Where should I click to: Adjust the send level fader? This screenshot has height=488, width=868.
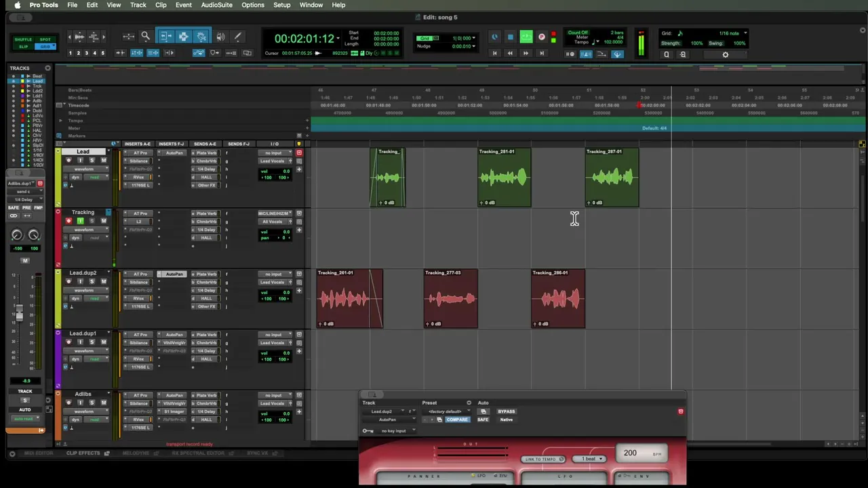pos(19,313)
